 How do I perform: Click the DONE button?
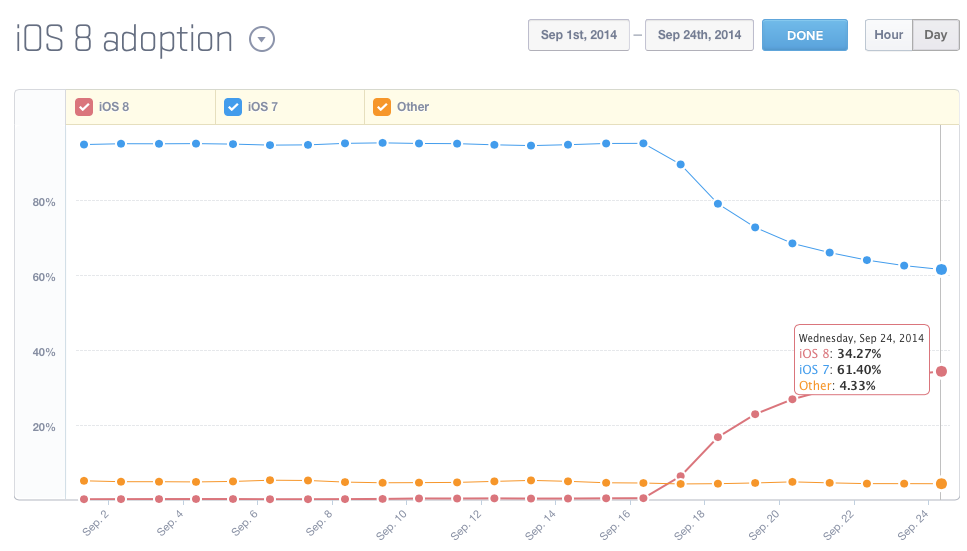pos(805,35)
